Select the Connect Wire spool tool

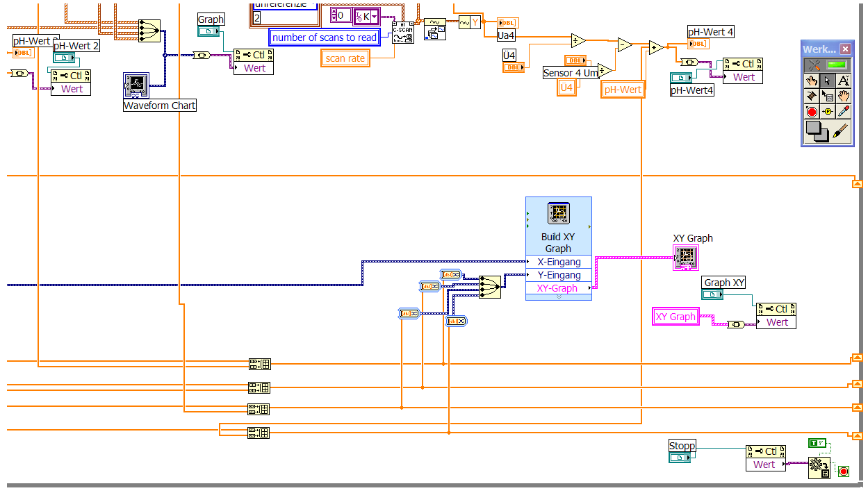(811, 97)
